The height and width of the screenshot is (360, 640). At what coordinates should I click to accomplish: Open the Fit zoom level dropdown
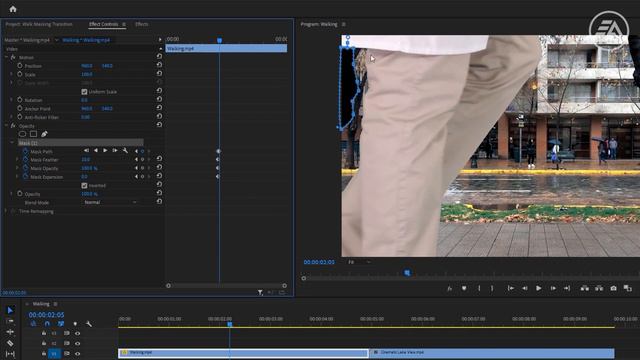pos(359,262)
